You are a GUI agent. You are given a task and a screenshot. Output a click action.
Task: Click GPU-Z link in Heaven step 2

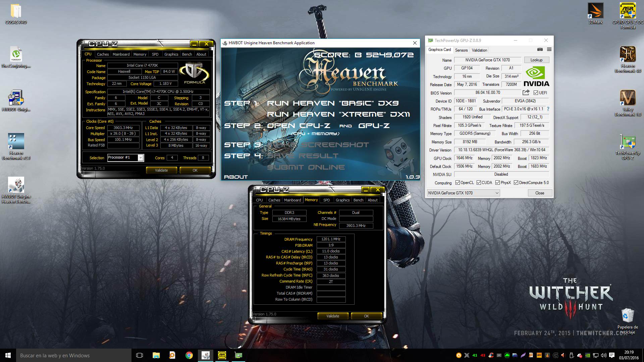(x=374, y=126)
